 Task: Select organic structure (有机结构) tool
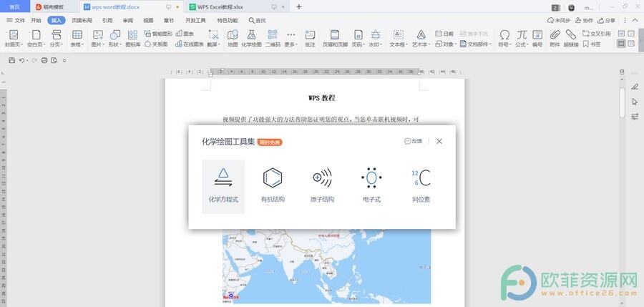(x=273, y=186)
